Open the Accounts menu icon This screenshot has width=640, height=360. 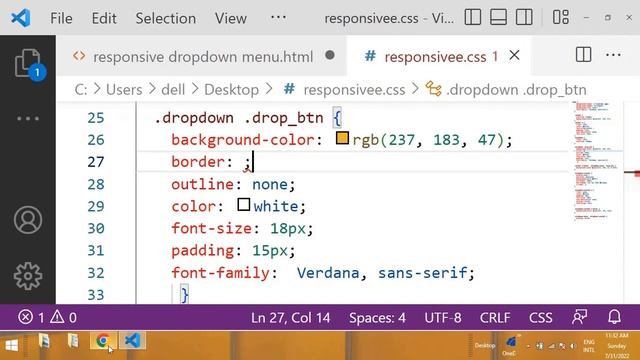pos(28,220)
